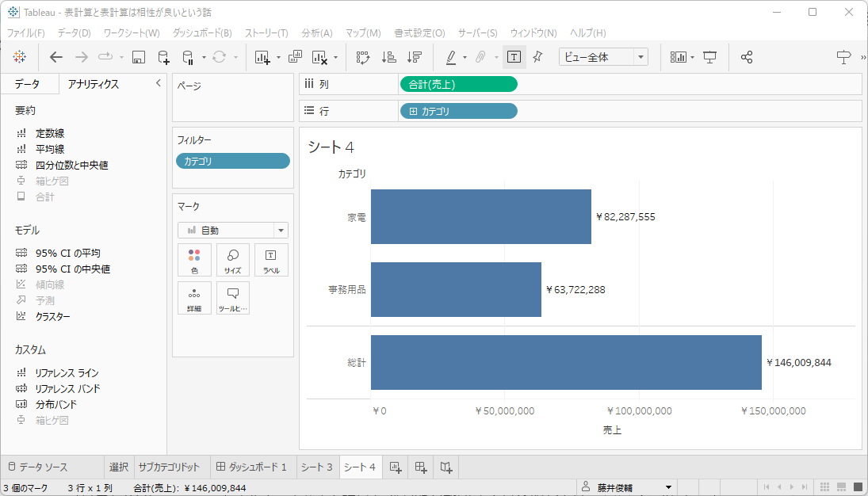The image size is (868, 496).
Task: Select 平均線 in the analytics pane
Action: (x=50, y=149)
